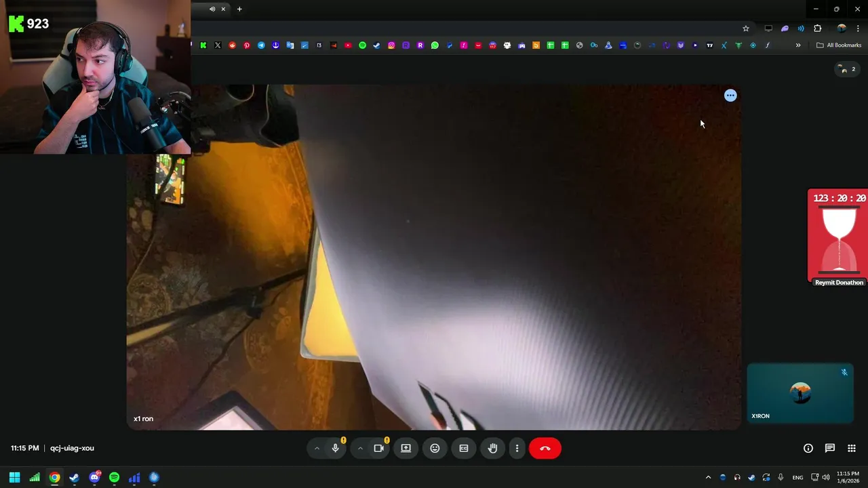Screen dimensions: 868x488
Task: Click the Reymit Donathon timer widget
Action: pos(839,237)
